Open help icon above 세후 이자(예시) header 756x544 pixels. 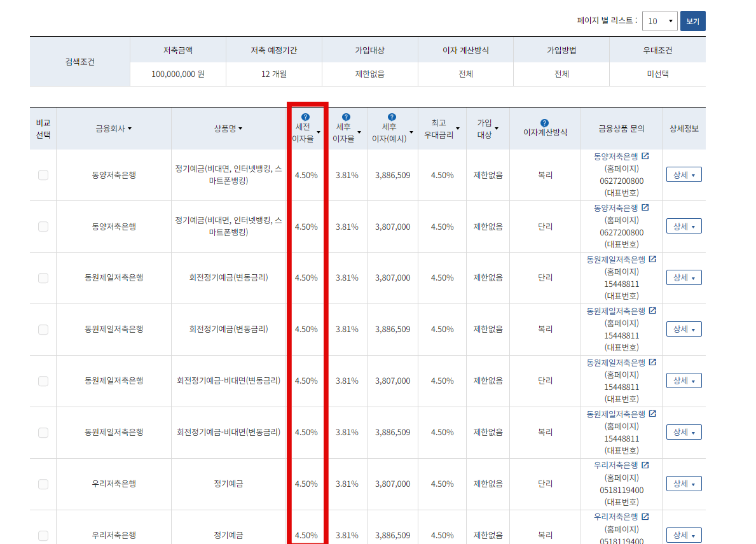pyautogui.click(x=392, y=117)
